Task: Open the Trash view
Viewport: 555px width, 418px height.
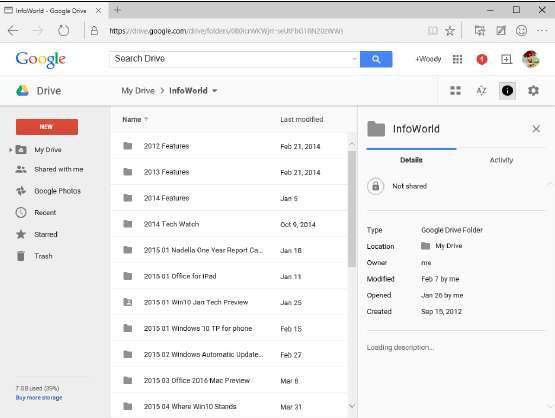Action: [43, 256]
